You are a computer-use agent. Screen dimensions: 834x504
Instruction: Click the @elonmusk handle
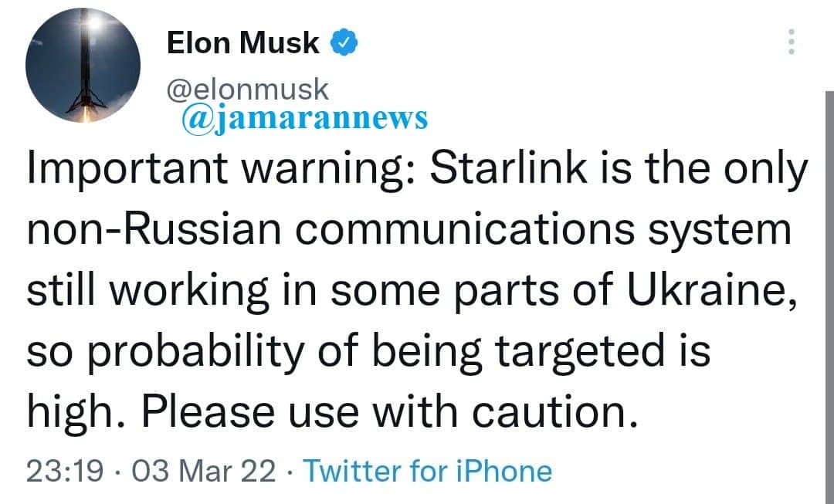[248, 89]
